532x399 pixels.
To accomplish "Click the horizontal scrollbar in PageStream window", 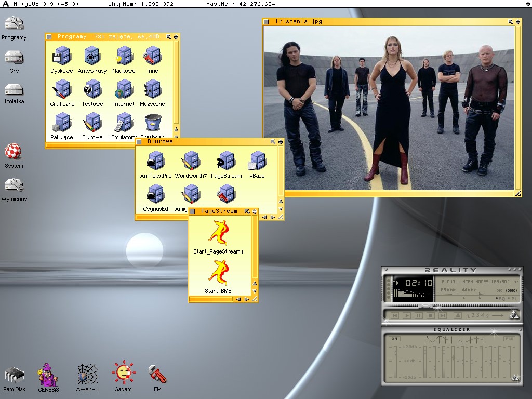I will click(x=211, y=299).
